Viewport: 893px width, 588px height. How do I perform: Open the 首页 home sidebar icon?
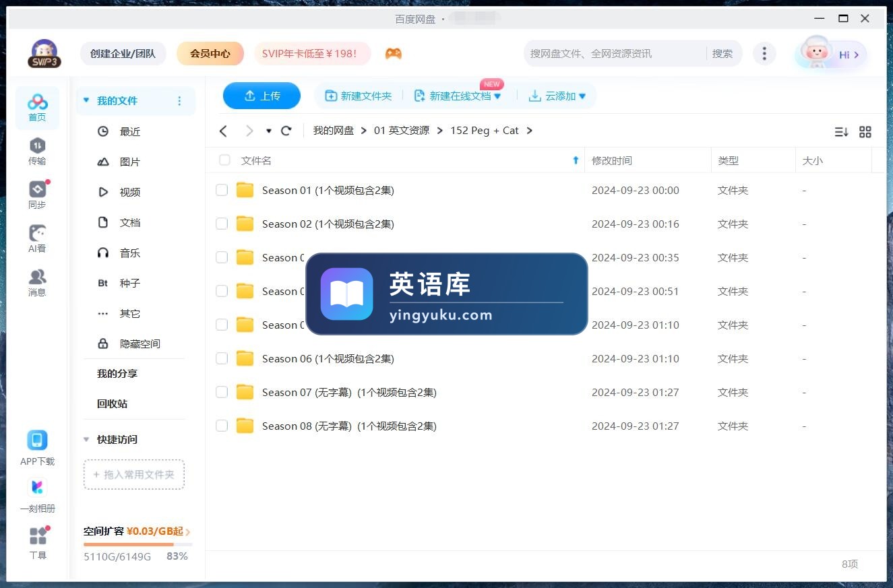click(x=37, y=108)
